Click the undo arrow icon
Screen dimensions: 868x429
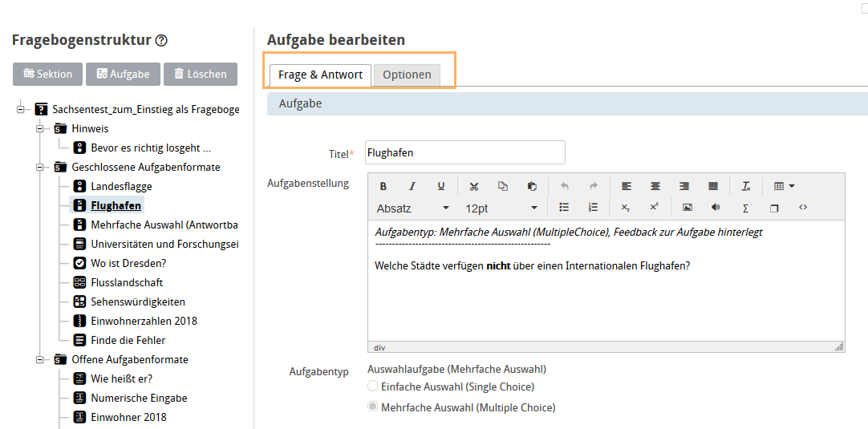coord(565,187)
